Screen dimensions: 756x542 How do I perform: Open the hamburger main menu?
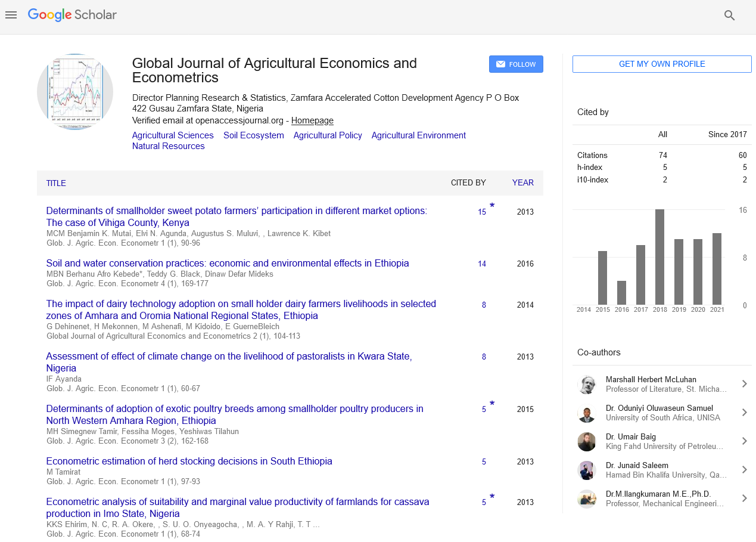pyautogui.click(x=11, y=16)
